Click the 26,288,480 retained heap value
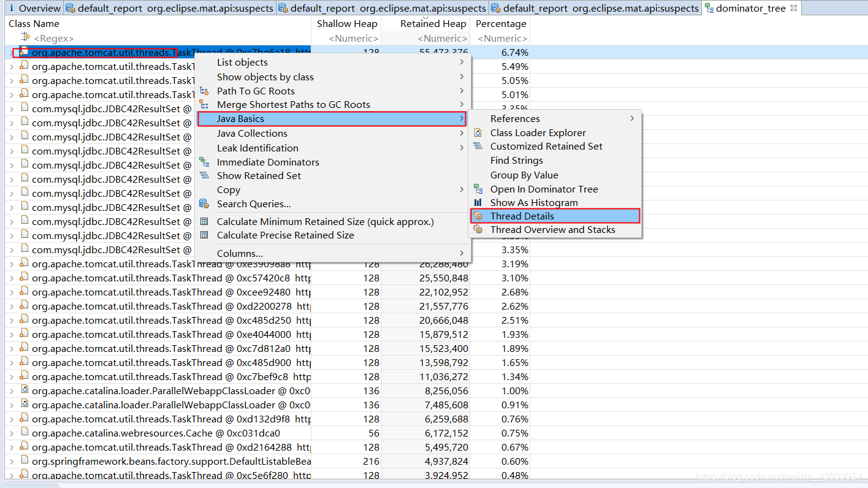868x488 pixels. click(x=444, y=264)
